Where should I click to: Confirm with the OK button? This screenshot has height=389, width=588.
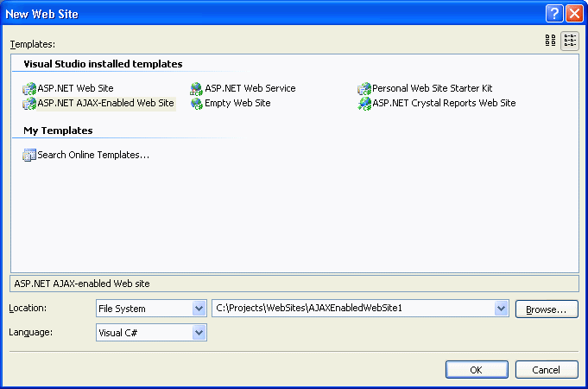(477, 370)
